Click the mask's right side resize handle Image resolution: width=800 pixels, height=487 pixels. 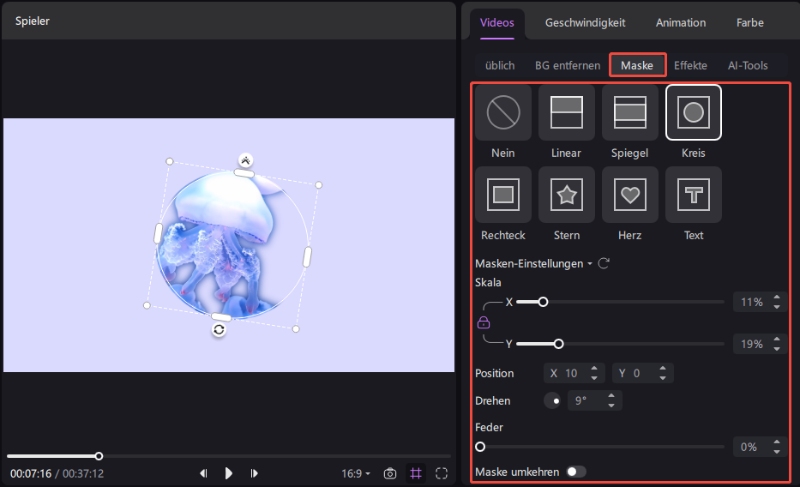click(x=307, y=257)
